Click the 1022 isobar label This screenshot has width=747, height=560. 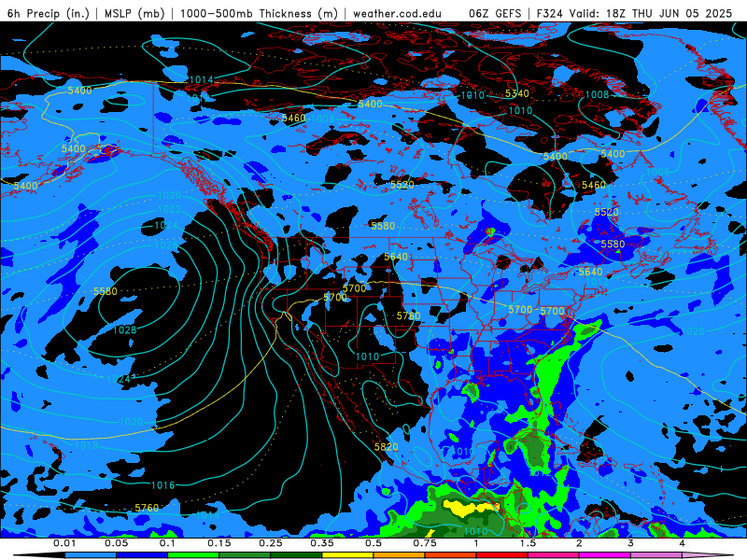tap(169, 209)
